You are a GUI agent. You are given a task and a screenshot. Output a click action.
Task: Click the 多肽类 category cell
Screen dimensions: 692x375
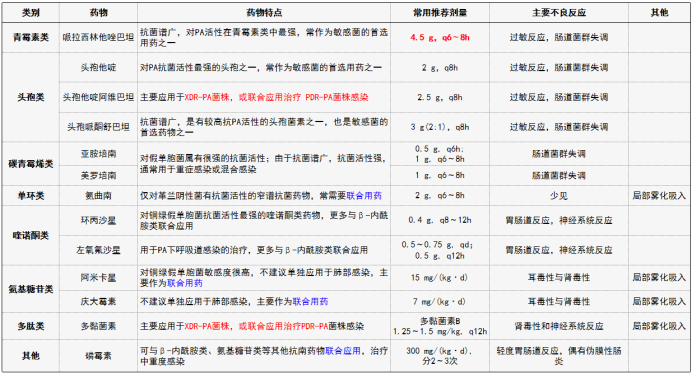coord(31,326)
